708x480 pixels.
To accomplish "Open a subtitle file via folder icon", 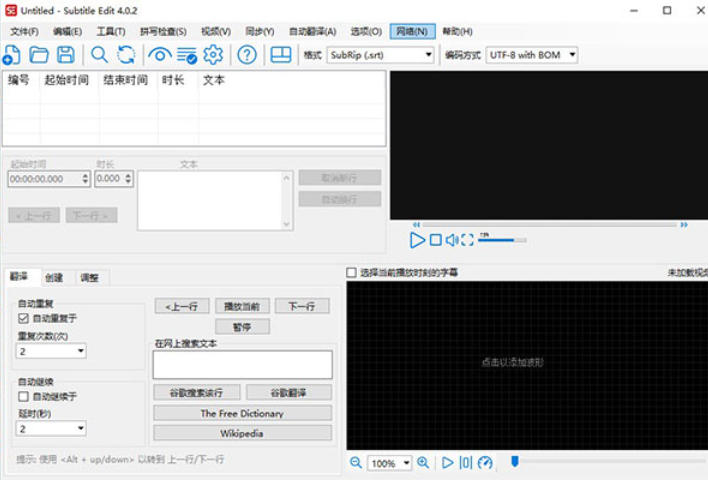I will pyautogui.click(x=39, y=55).
